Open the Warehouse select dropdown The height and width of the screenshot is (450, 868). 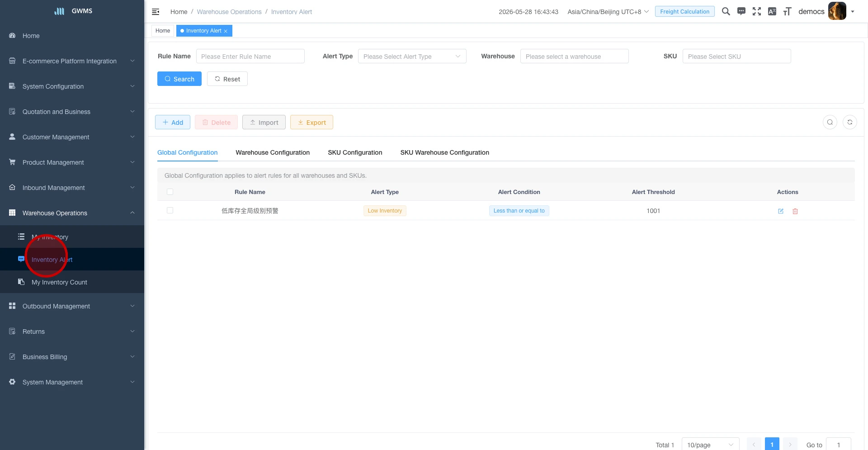(x=575, y=56)
